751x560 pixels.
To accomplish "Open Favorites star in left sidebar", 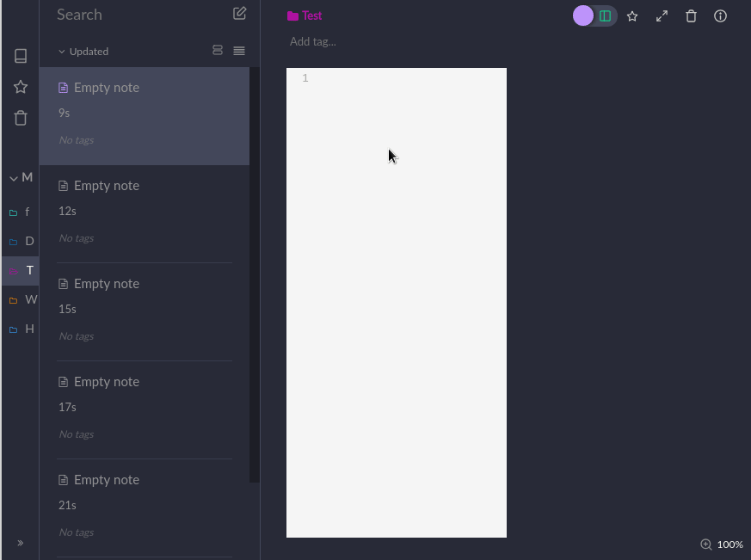I will click(21, 87).
